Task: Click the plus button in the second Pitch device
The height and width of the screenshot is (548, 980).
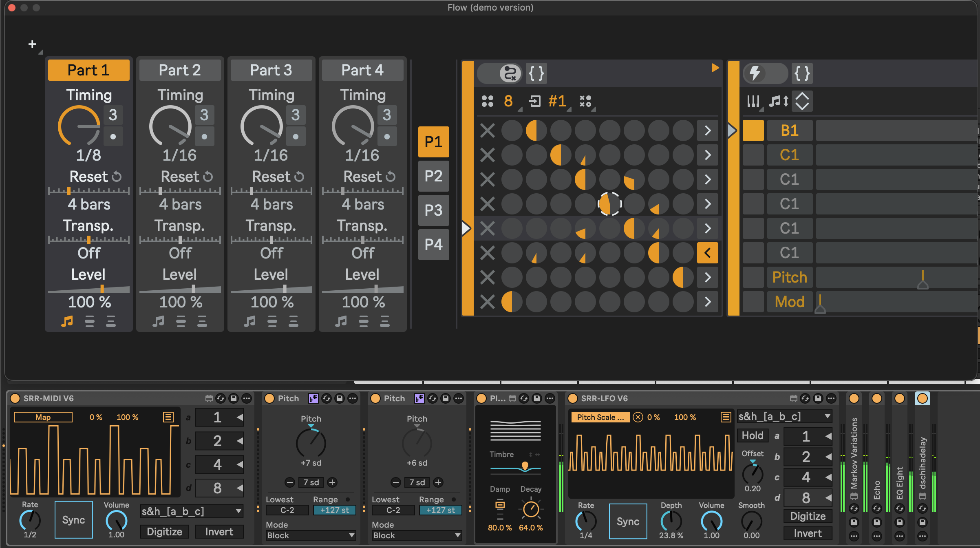Action: (438, 482)
